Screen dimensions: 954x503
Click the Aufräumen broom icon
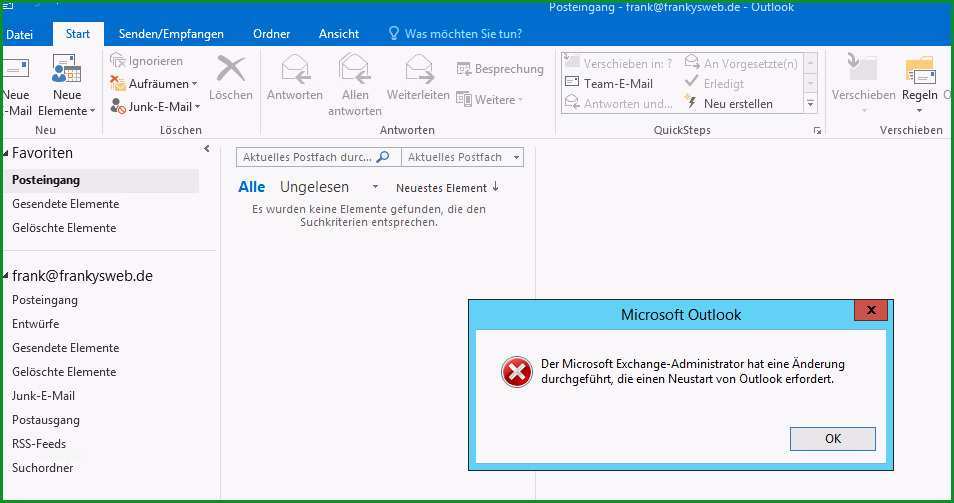tap(117, 83)
